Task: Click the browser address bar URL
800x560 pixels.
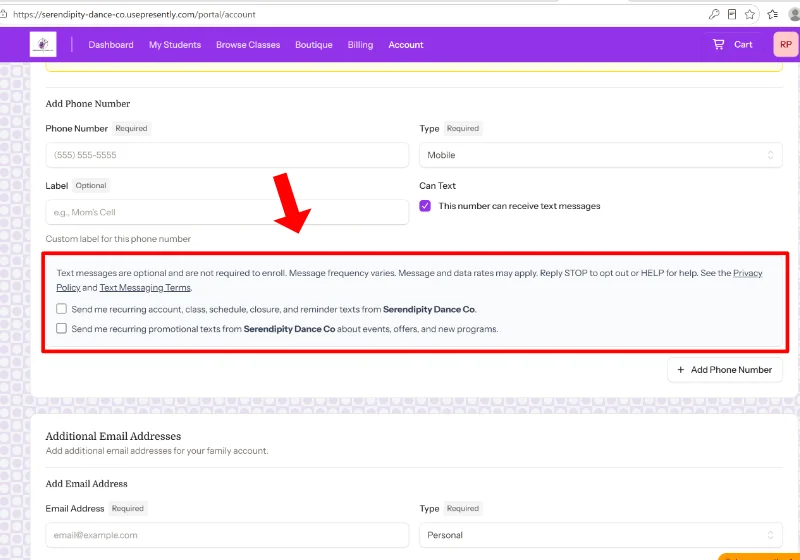Action: click(x=134, y=14)
